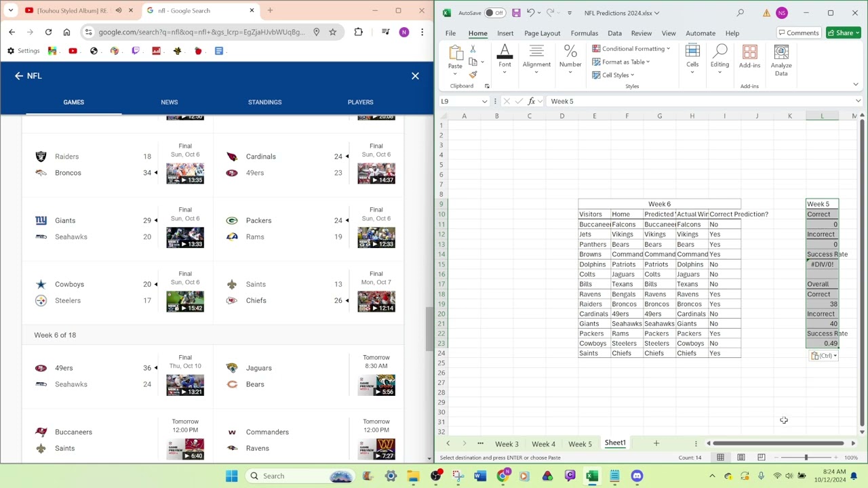Mute the YouTube tab speaker icon
This screenshot has height=488, width=868.
119,10
